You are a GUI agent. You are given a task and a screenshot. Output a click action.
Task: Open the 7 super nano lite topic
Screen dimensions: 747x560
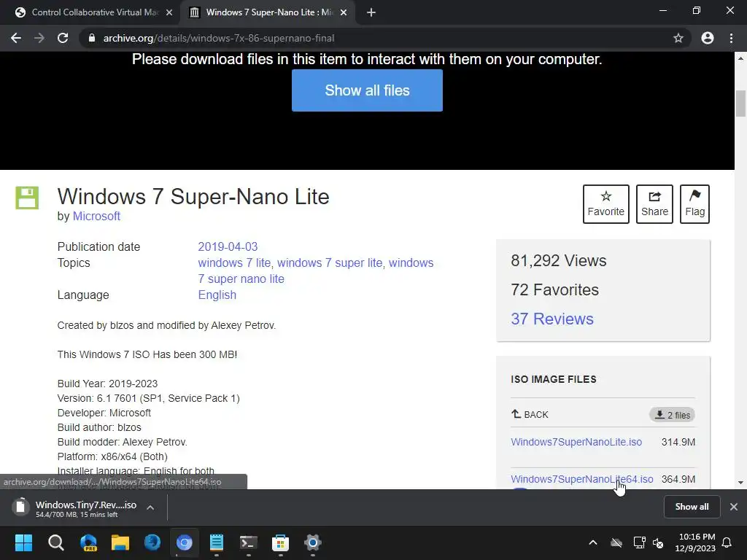click(x=241, y=279)
